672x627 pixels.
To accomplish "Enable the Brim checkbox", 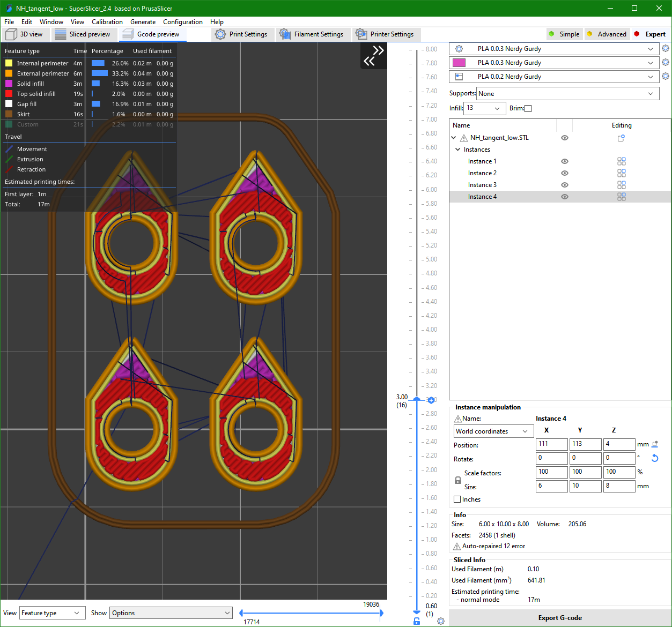I will (x=528, y=109).
